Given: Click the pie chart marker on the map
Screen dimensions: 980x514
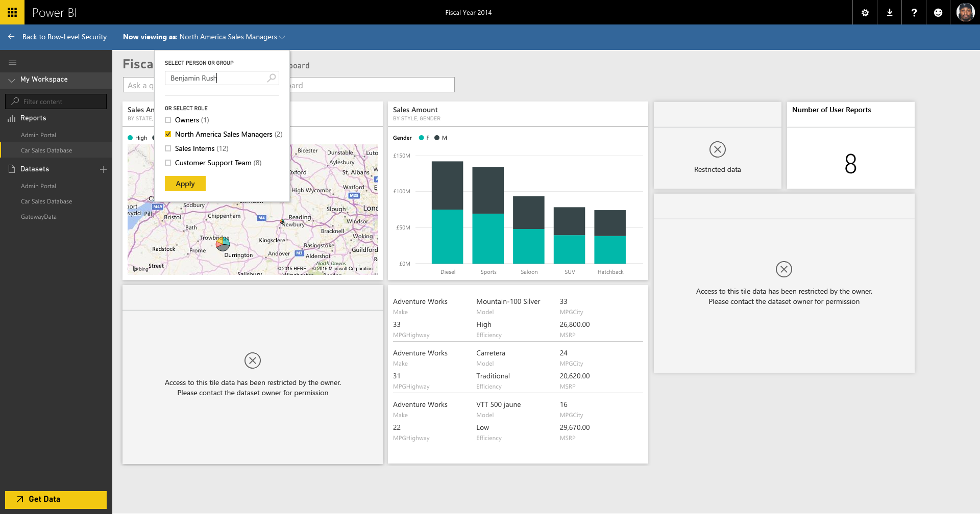Looking at the screenshot, I should point(223,244).
